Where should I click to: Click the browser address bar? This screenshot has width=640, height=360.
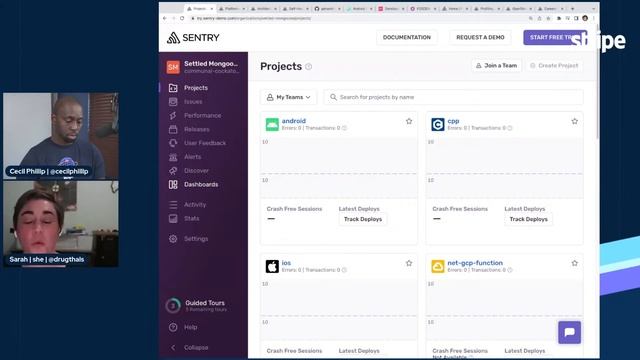pyautogui.click(x=359, y=18)
